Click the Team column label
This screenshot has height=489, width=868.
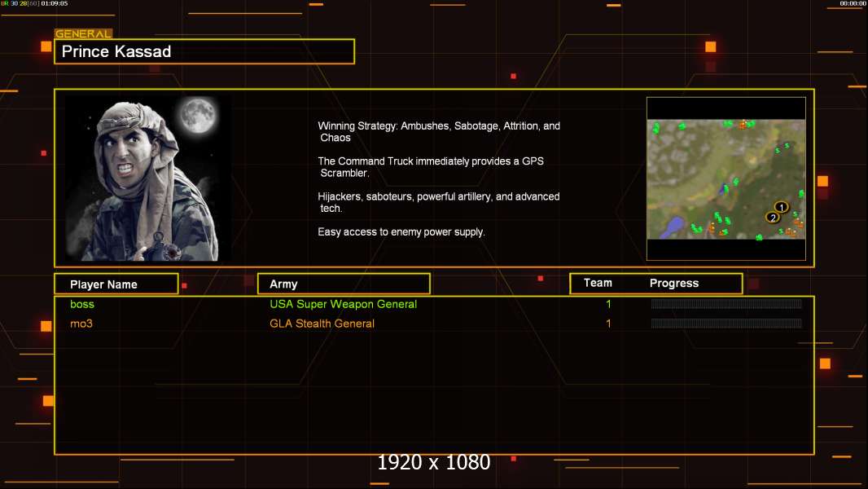pyautogui.click(x=598, y=283)
